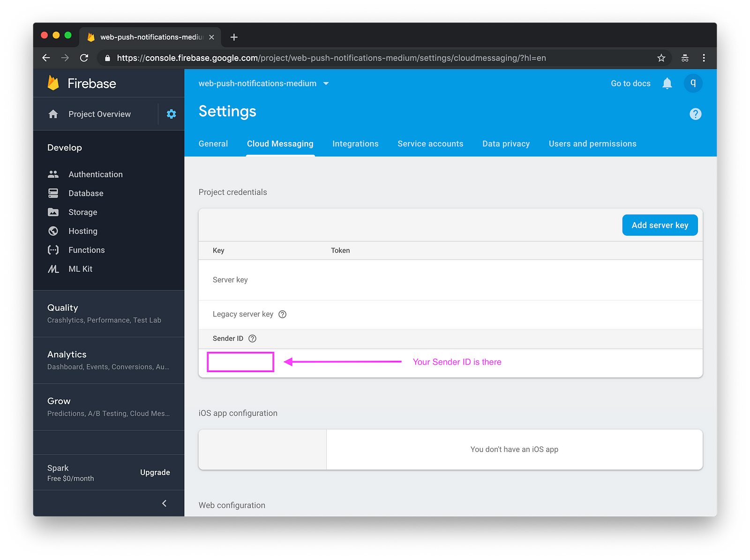Open the Integrations tab
Screen dimensions: 750x560
pos(355,144)
